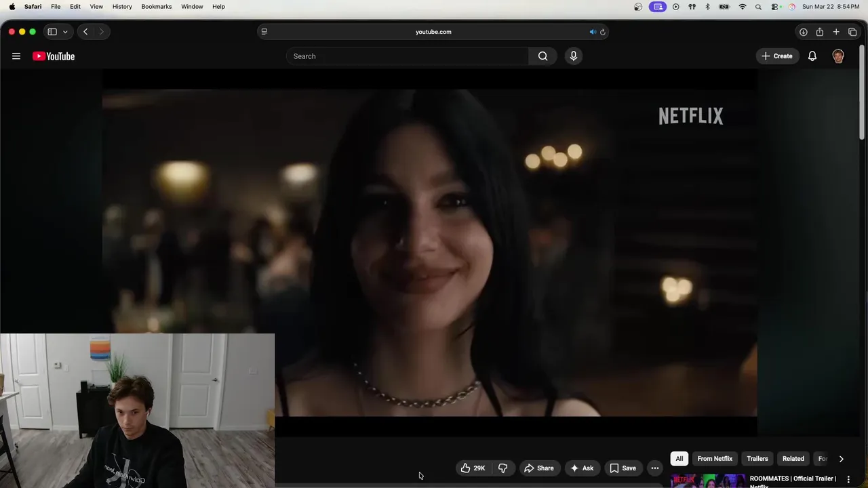
Task: Reload the youtube.com page
Action: pos(602,32)
